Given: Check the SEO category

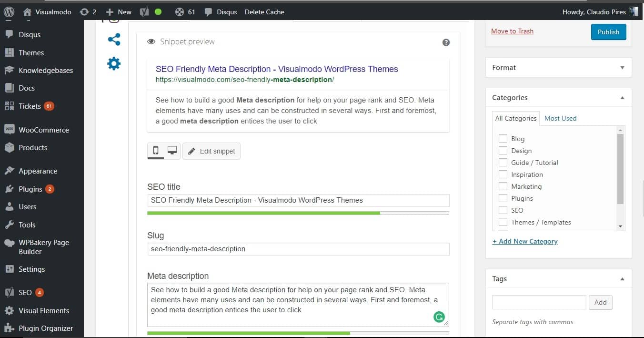Looking at the screenshot, I should [503, 210].
